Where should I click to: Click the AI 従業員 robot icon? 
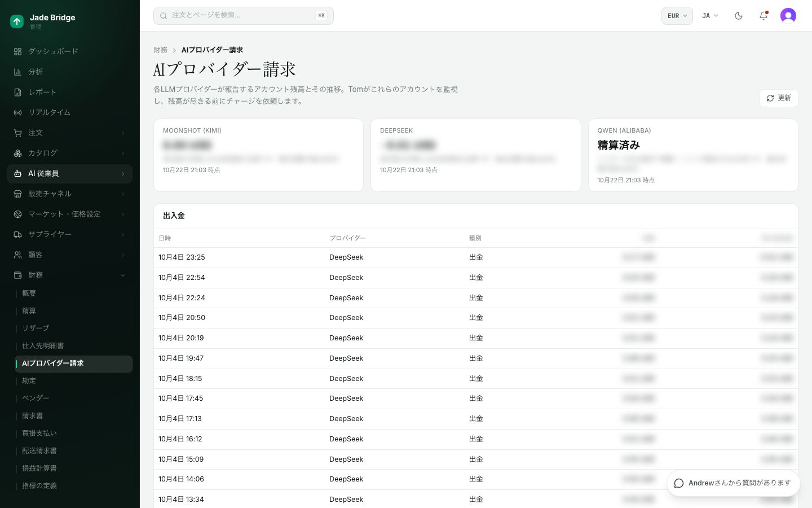coord(17,173)
